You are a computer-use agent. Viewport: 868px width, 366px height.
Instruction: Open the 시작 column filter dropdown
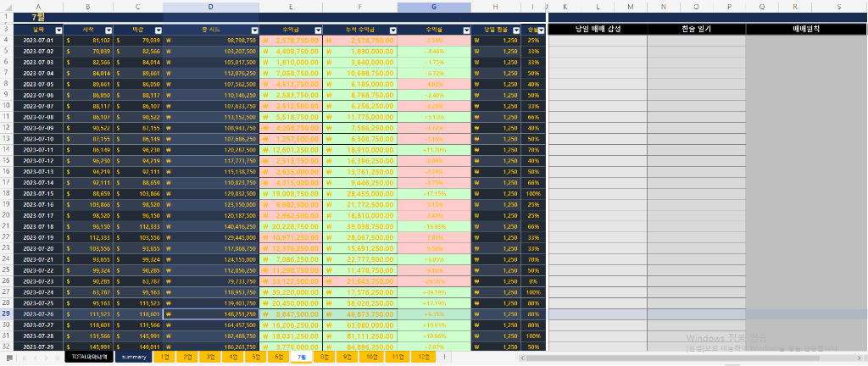click(108, 30)
